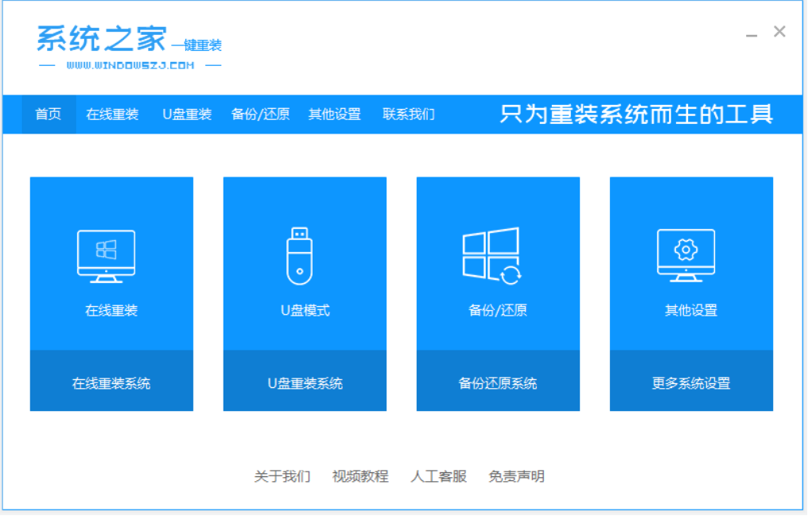Click the 在线重装 card label
The height and width of the screenshot is (516, 812).
coord(111,311)
